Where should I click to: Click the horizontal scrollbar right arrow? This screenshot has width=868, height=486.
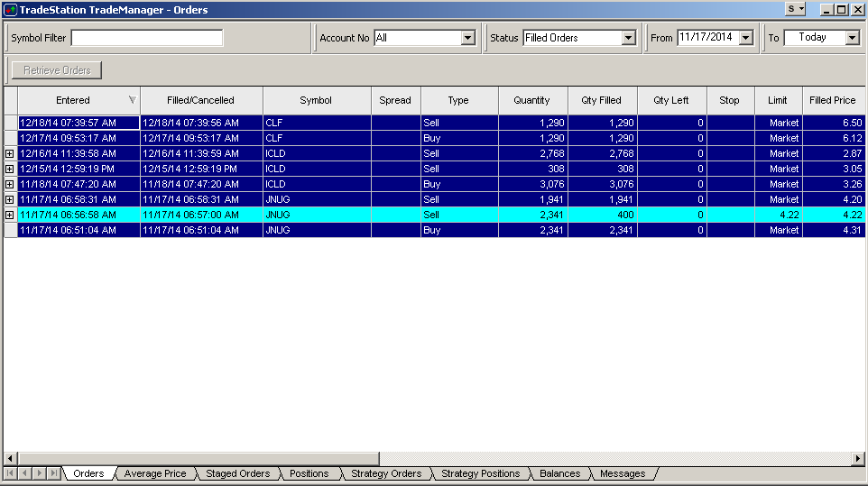point(858,459)
